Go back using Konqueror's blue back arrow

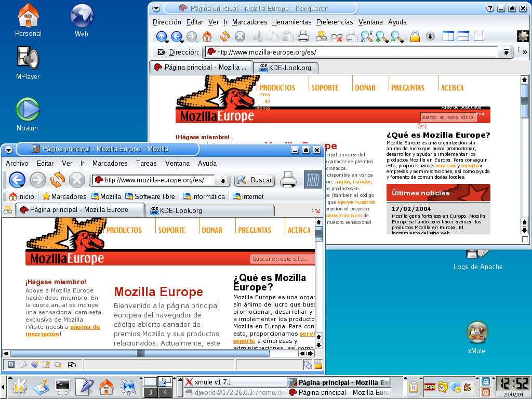[x=177, y=36]
